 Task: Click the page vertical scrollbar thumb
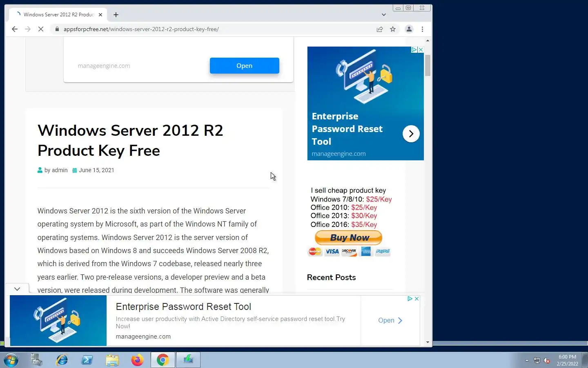pos(428,65)
